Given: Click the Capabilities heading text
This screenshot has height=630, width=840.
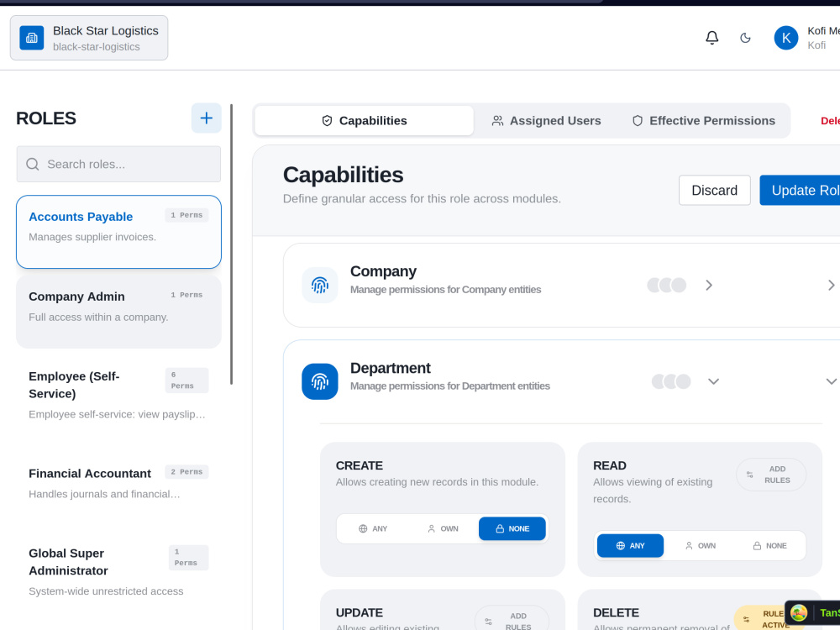Looking at the screenshot, I should [x=343, y=175].
